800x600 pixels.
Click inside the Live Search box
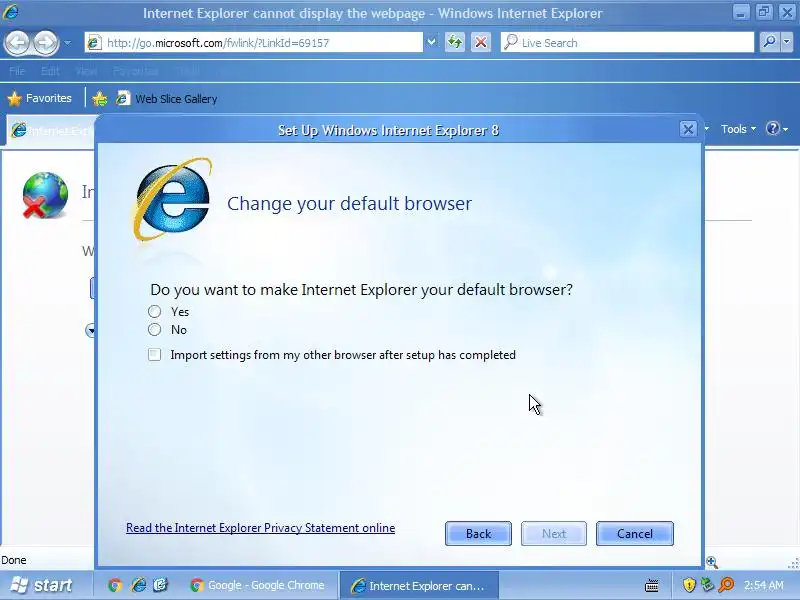(x=627, y=42)
